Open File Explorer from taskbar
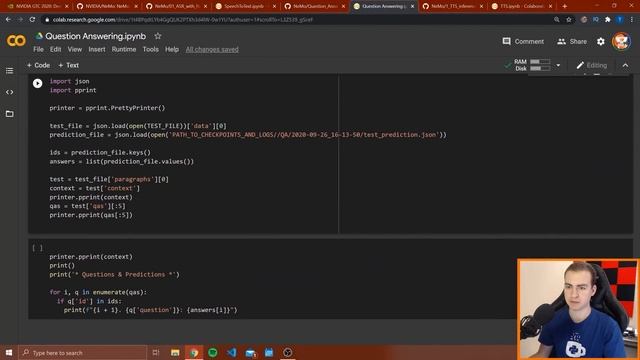Image resolution: width=640 pixels, height=360 pixels. pyautogui.click(x=175, y=353)
